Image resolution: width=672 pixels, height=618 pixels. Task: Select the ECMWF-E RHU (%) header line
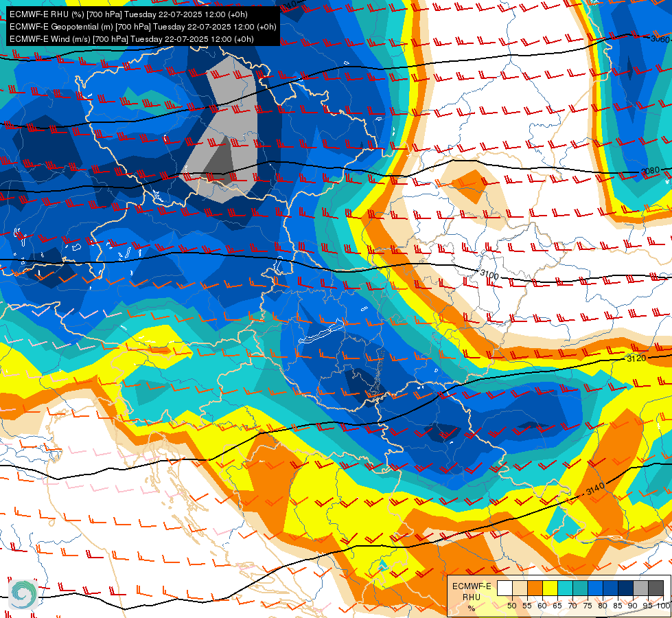click(x=128, y=14)
